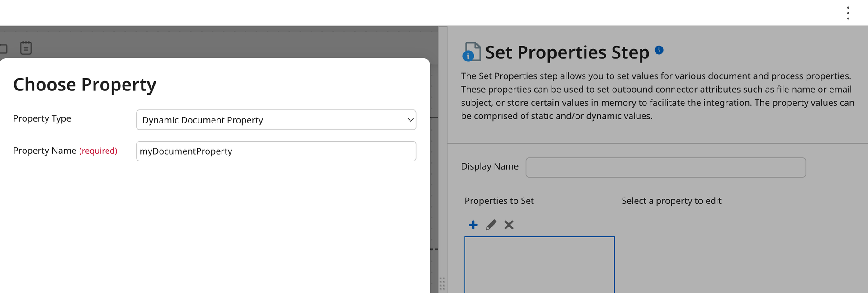Click the 'Property Name (required)' label
Image resolution: width=868 pixels, height=293 pixels.
pyautogui.click(x=65, y=151)
